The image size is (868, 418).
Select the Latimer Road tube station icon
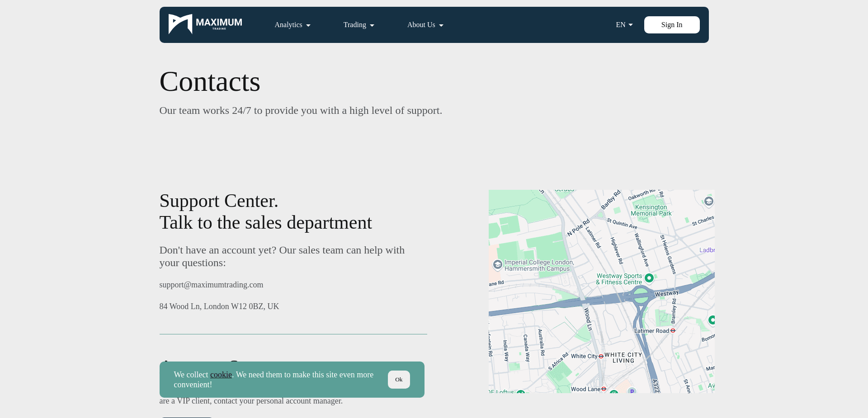click(673, 331)
